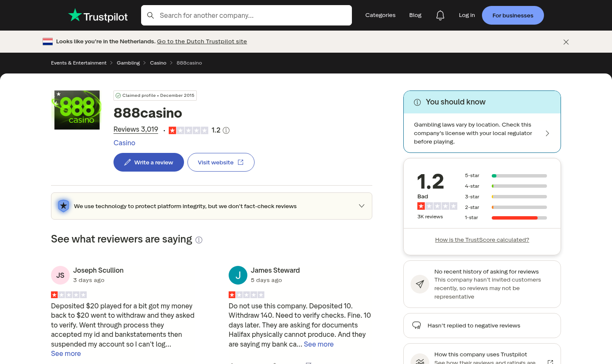Click Hasn't replied to negative reviews card
Screen dimensions: 612x364
coord(482,326)
